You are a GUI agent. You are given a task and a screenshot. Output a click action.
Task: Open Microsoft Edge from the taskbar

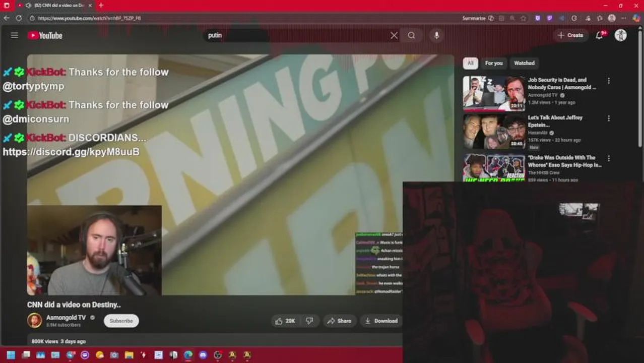click(x=188, y=355)
